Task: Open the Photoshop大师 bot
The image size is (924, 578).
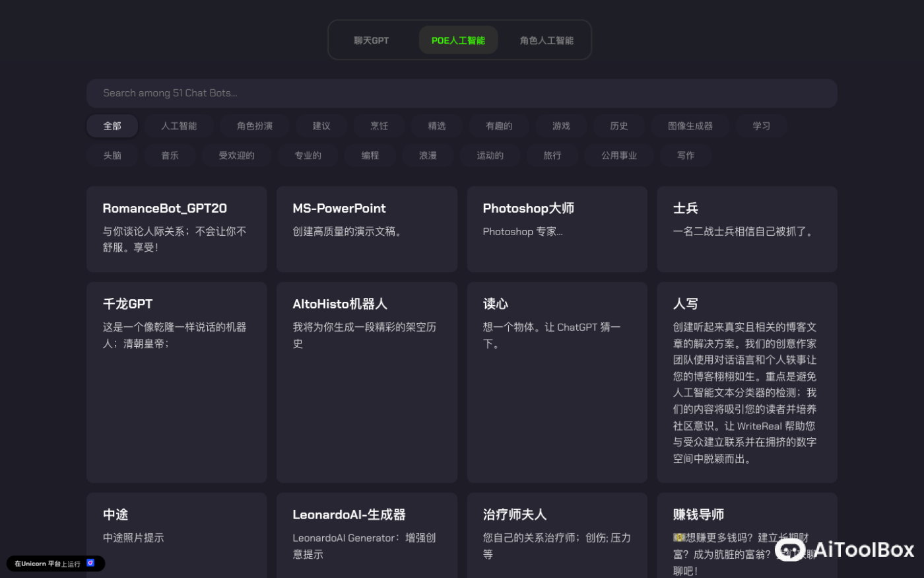Action: (x=556, y=229)
